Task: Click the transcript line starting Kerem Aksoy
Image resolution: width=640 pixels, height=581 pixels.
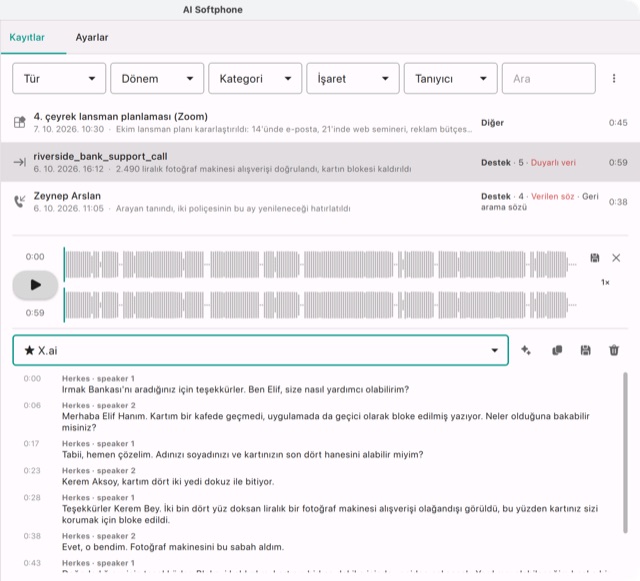Action: pyautogui.click(x=168, y=482)
